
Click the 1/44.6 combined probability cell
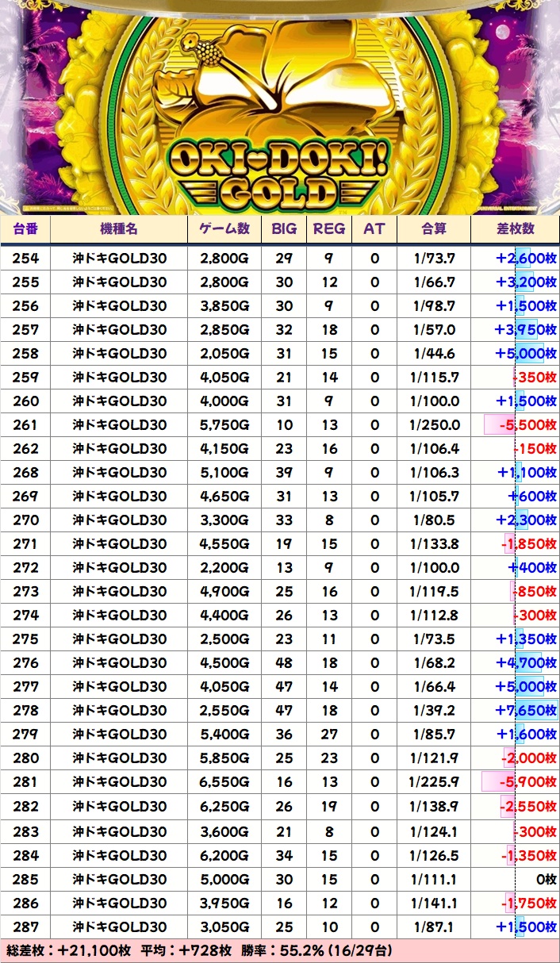tap(434, 354)
